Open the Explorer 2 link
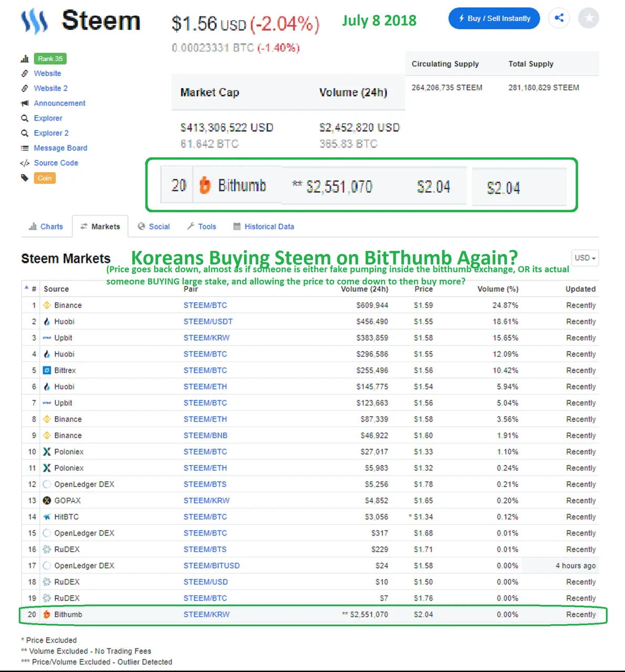 coord(51,133)
